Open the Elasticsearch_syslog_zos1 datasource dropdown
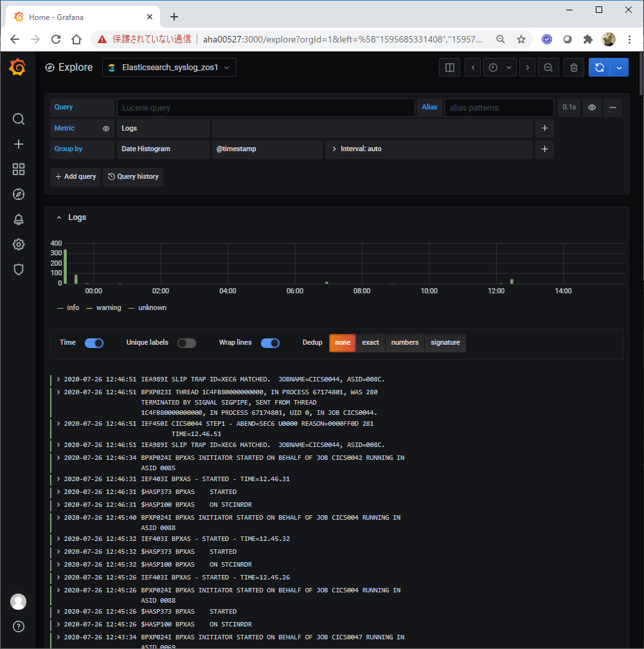The width and height of the screenshot is (644, 649). click(169, 68)
